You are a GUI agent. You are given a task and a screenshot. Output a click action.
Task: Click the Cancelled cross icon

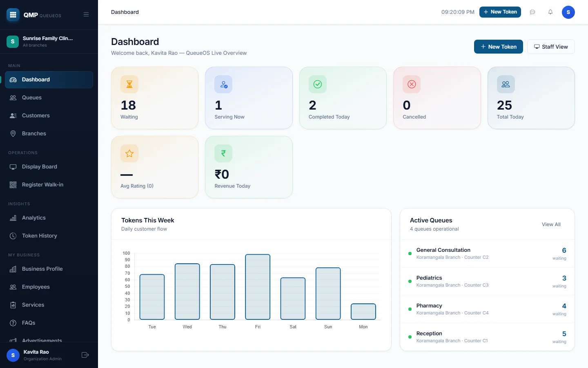coord(412,84)
